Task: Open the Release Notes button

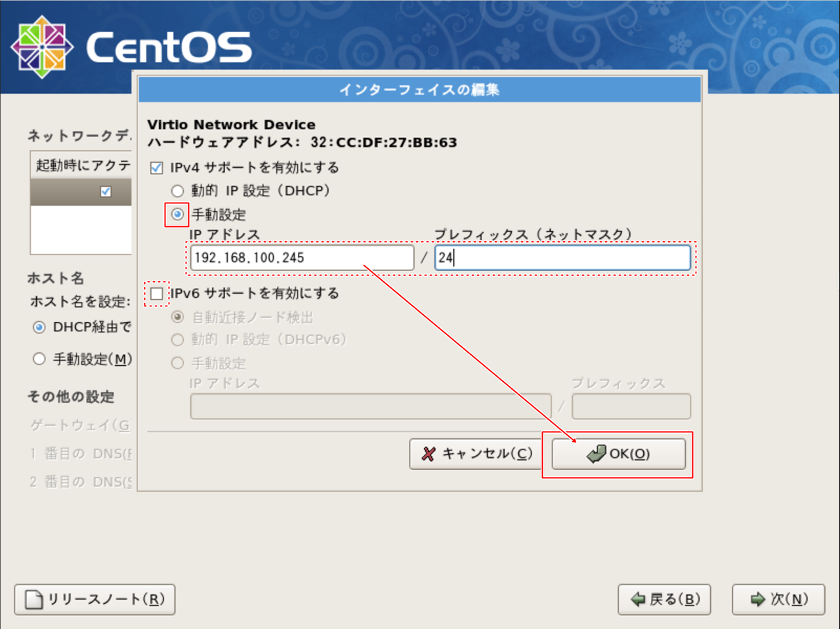Action: coord(95,599)
